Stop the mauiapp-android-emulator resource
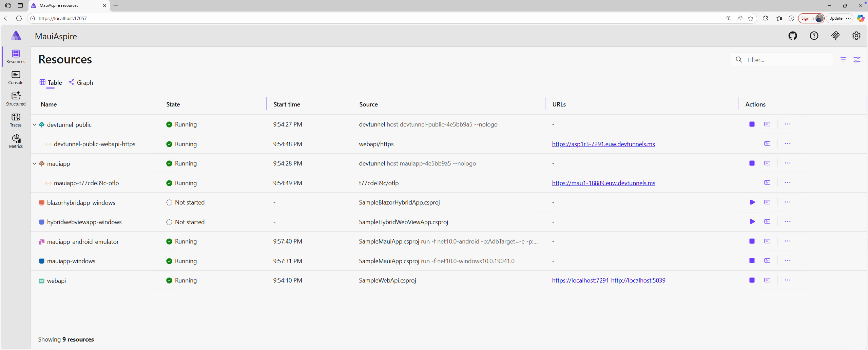 pyautogui.click(x=752, y=241)
